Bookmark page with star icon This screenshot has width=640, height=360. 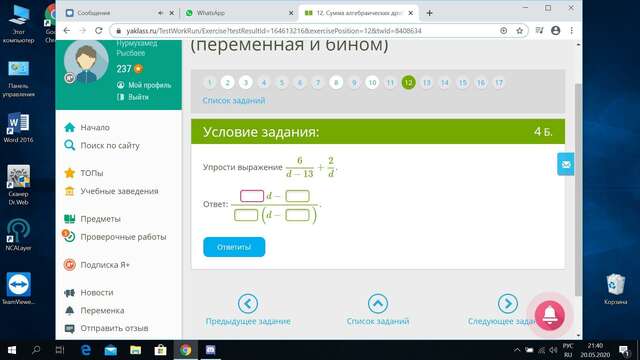coord(519,31)
